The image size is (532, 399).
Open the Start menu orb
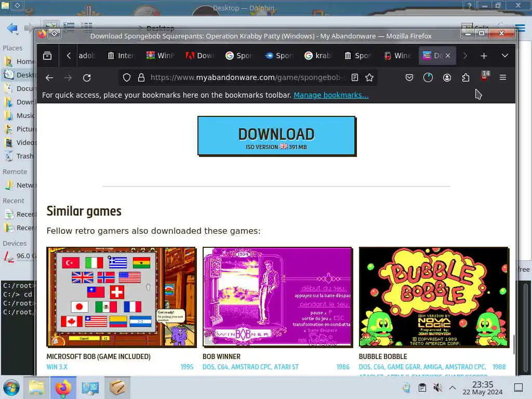click(x=11, y=388)
